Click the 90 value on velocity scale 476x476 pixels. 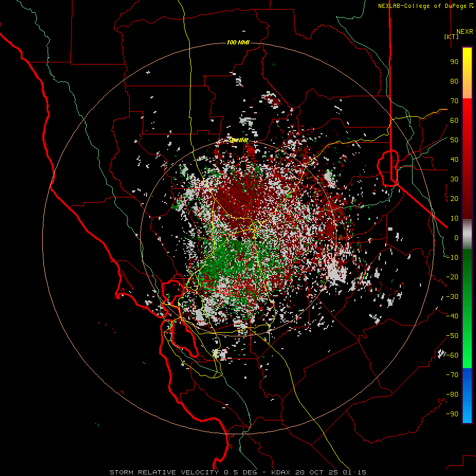(x=454, y=62)
